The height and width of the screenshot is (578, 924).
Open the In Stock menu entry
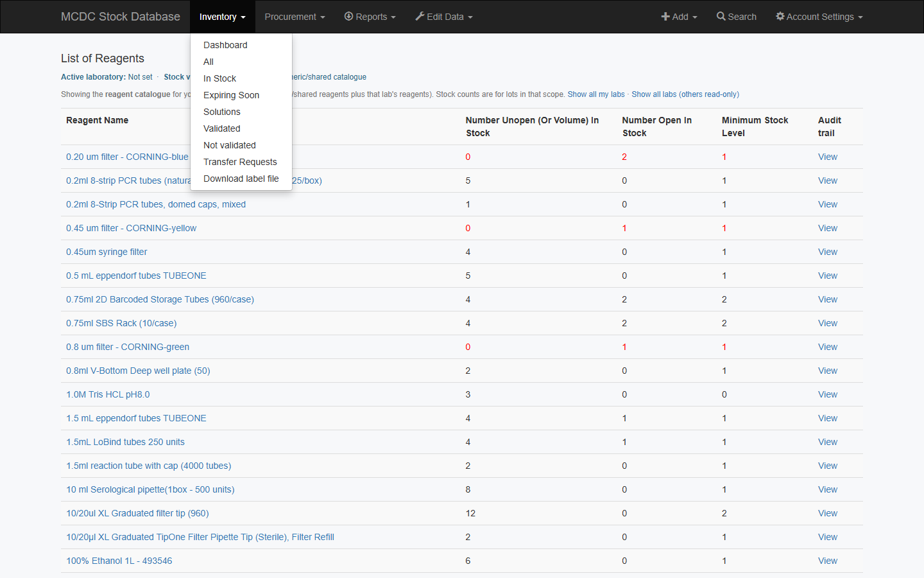point(241,78)
